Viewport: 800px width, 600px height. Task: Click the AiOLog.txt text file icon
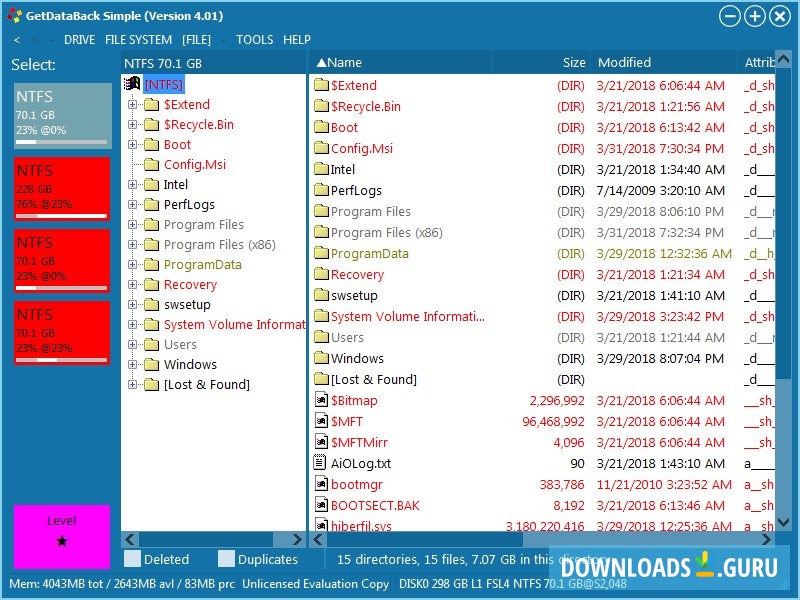(x=322, y=463)
